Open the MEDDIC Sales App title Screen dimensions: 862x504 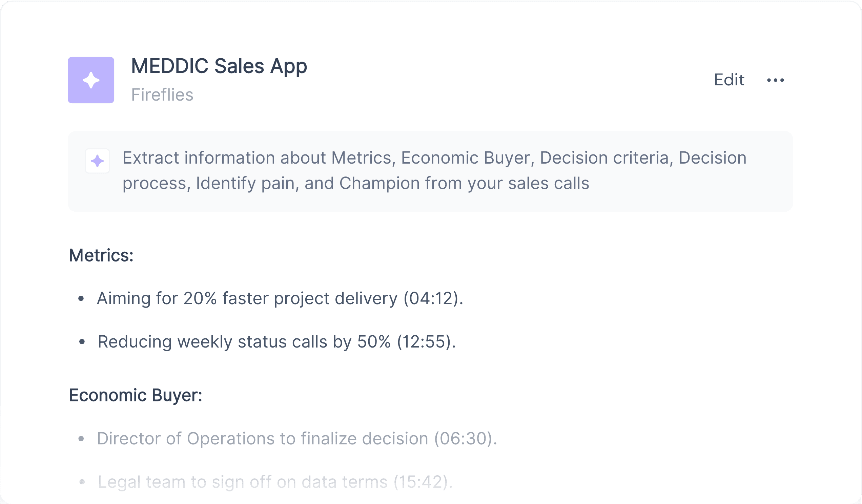(x=219, y=66)
